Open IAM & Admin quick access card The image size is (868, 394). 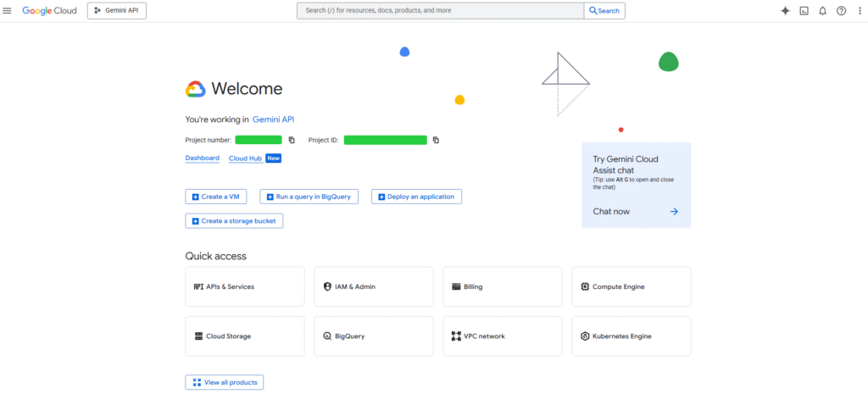[x=374, y=286]
